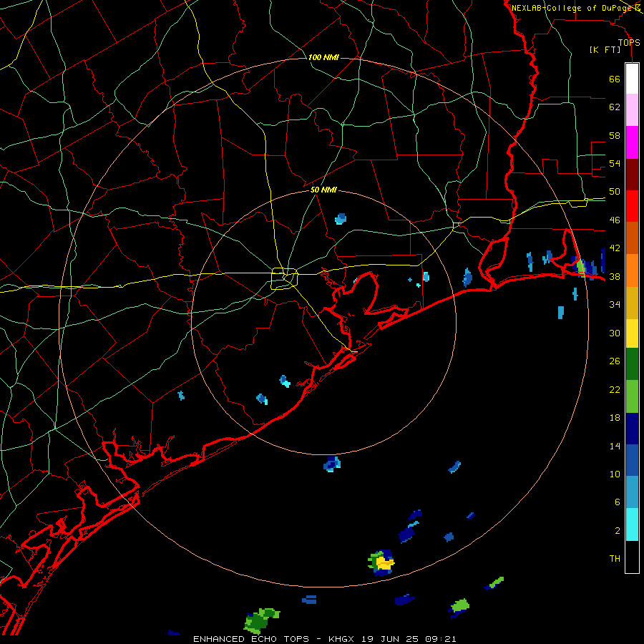This screenshot has height=644, width=644.
Task: Pick the bright red swatch between 46 and 50
Action: (632, 206)
